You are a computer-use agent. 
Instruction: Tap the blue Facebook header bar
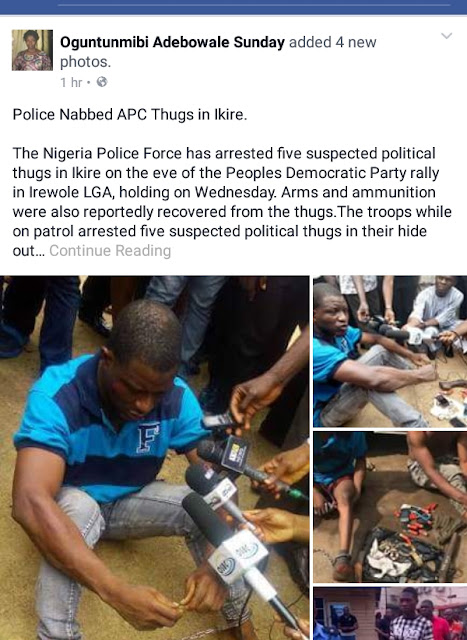[x=234, y=7]
